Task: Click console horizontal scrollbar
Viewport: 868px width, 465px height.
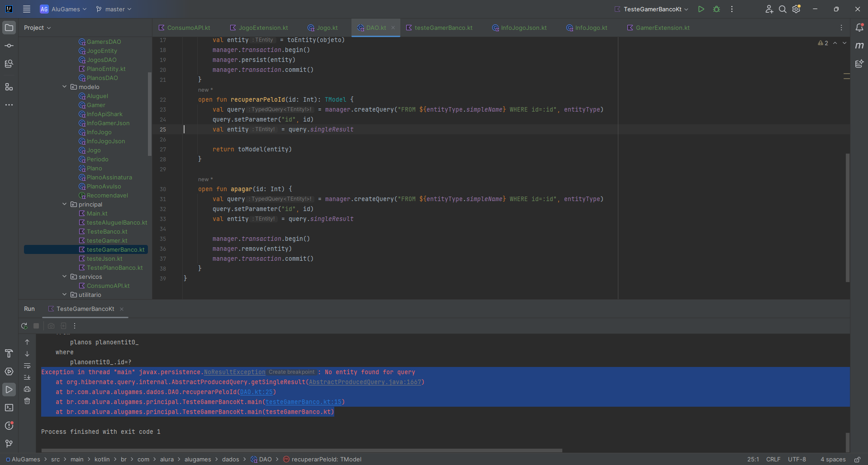Action: click(x=302, y=450)
